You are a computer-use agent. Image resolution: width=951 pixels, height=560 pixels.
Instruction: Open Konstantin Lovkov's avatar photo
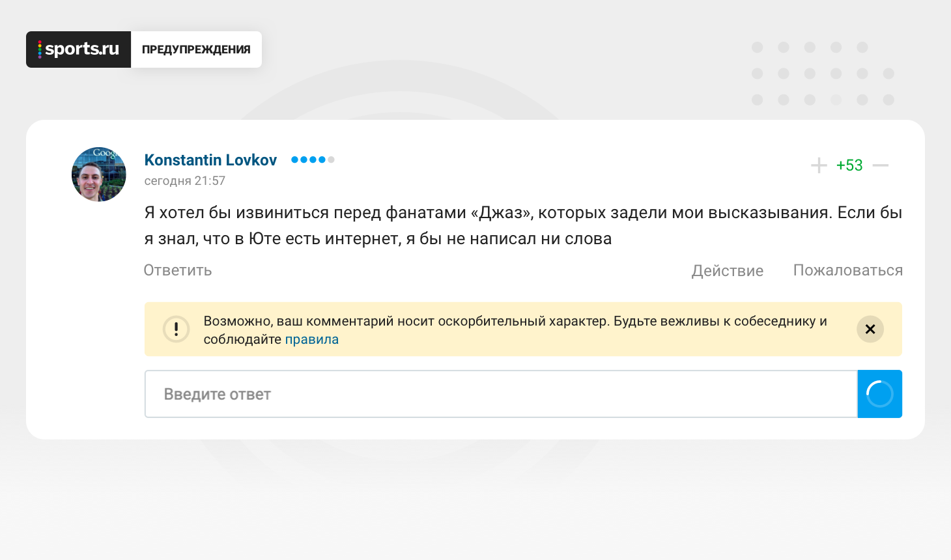[99, 175]
